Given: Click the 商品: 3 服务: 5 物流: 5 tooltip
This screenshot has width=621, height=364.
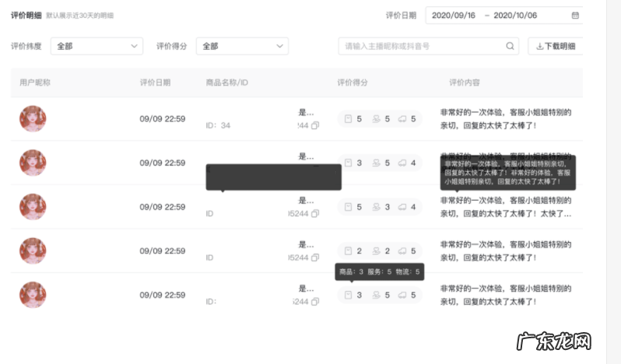Looking at the screenshot, I should (380, 271).
